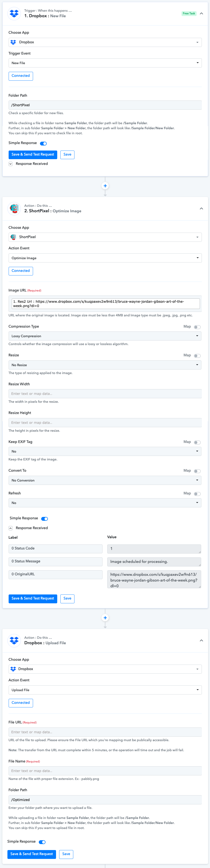Collapse the Dropbox Upload File step

201,641
